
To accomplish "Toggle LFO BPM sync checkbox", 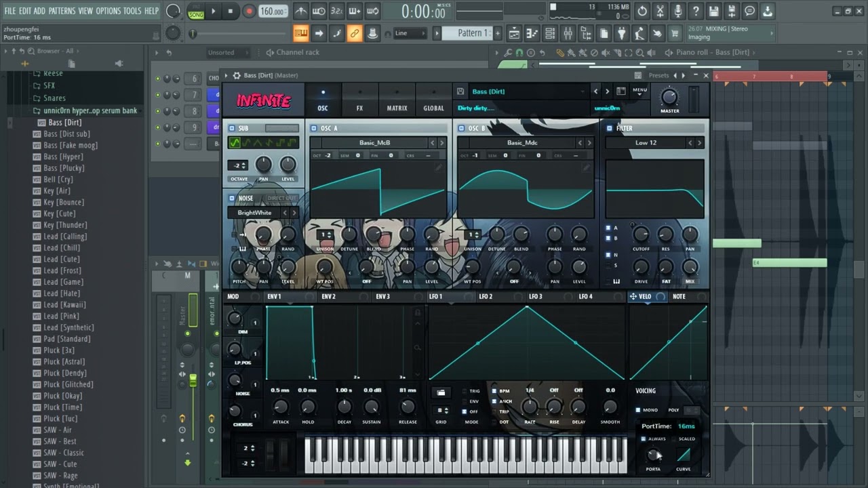I will click(494, 391).
